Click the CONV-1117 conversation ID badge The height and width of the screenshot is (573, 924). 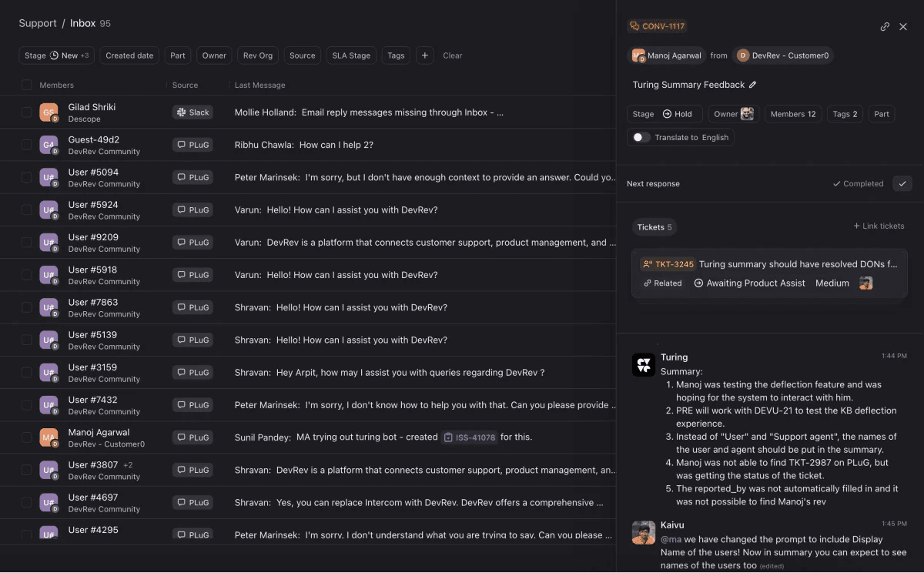657,26
